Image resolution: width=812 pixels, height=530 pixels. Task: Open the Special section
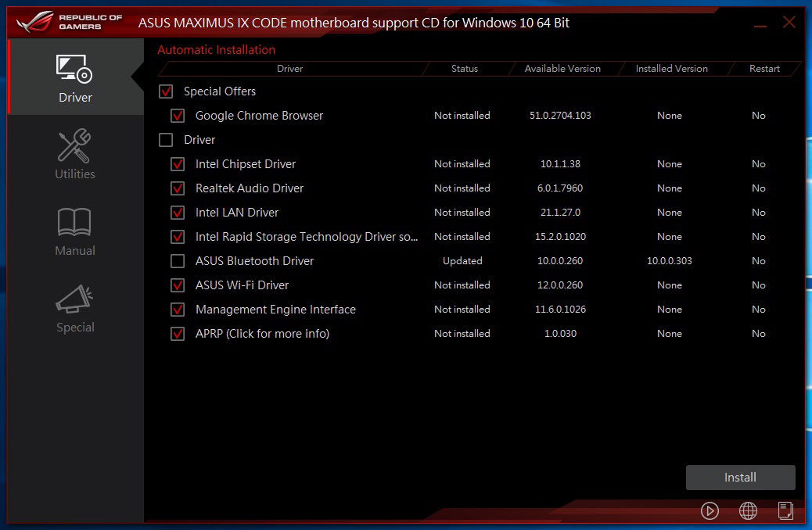[x=75, y=308]
